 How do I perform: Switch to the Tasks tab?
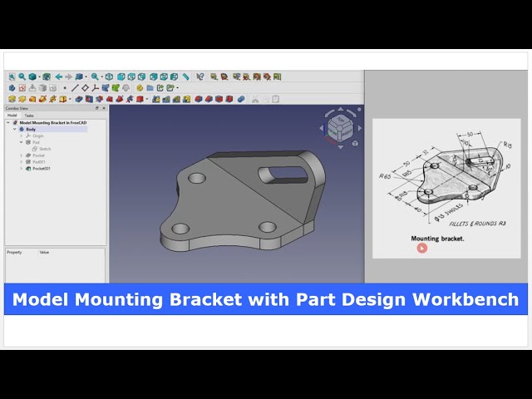point(29,116)
